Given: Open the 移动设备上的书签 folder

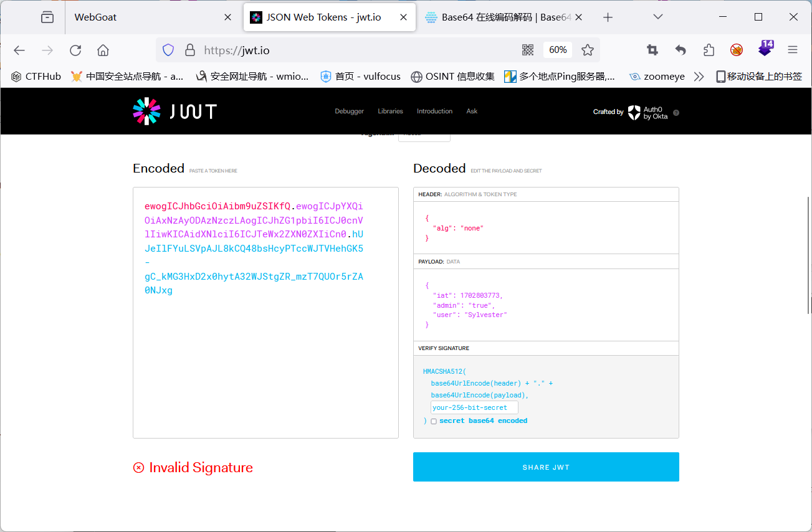Looking at the screenshot, I should [759, 76].
